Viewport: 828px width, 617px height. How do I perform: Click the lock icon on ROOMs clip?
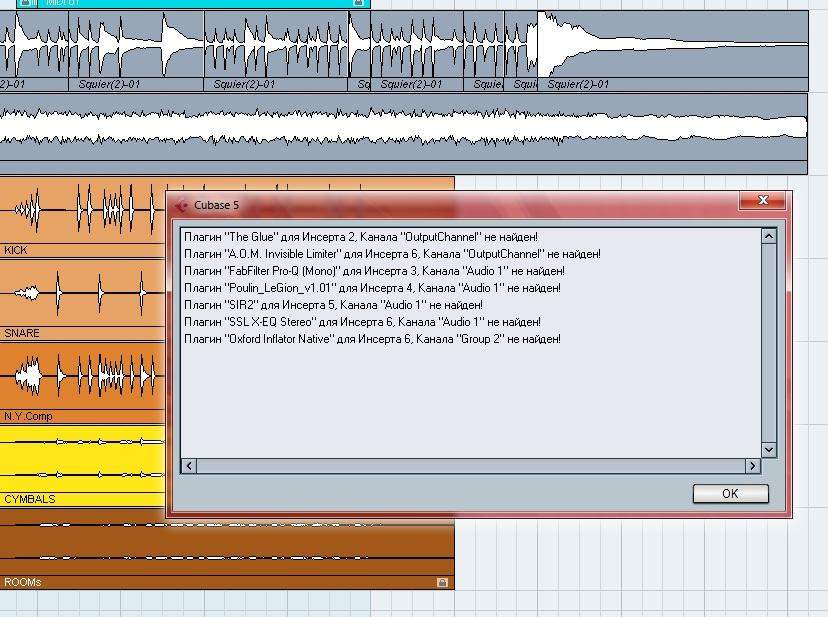pyautogui.click(x=443, y=582)
